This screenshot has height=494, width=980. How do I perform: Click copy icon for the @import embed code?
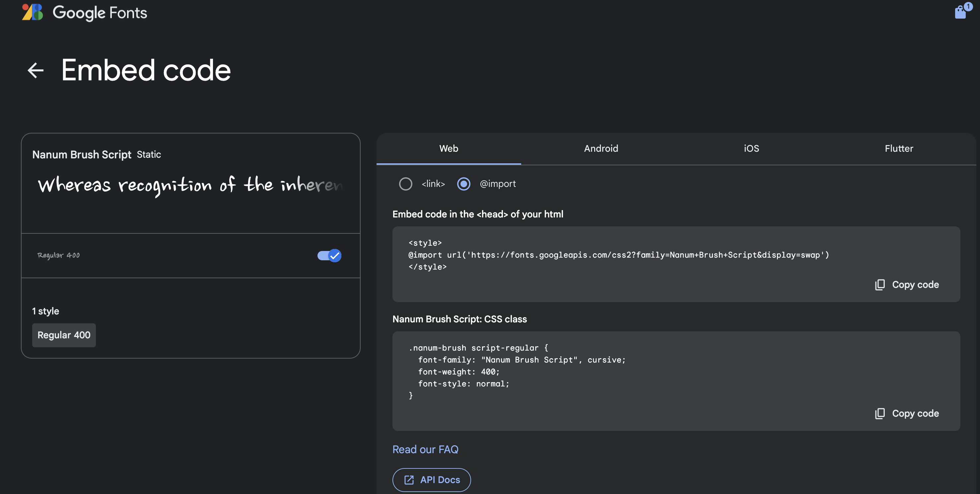pos(880,285)
